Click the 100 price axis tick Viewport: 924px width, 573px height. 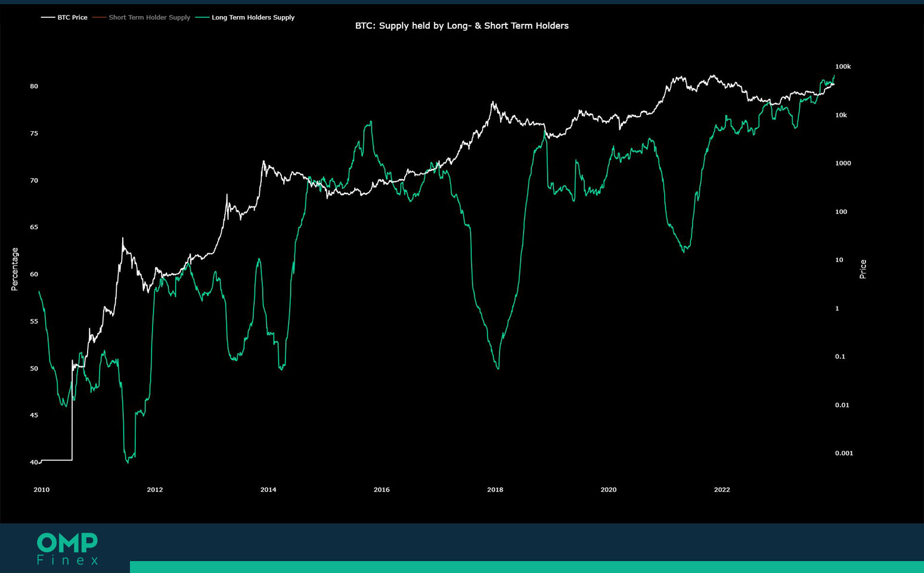click(x=841, y=211)
